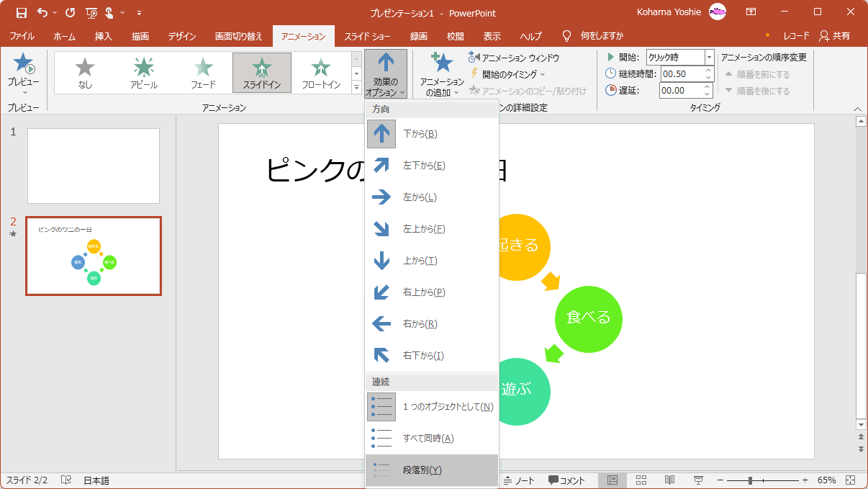The image size is (868, 489).
Task: Start Slide Show from status bar icon
Action: click(x=698, y=480)
